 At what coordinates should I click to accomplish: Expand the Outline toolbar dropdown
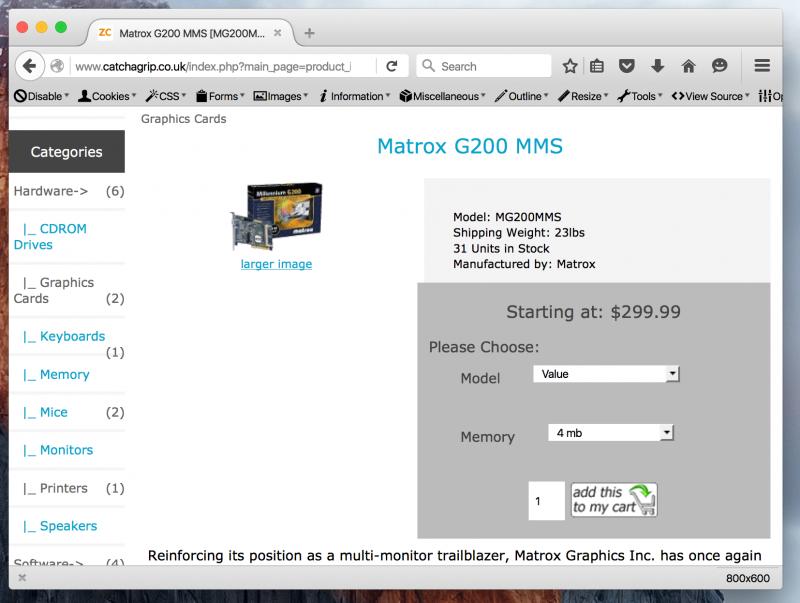point(521,96)
